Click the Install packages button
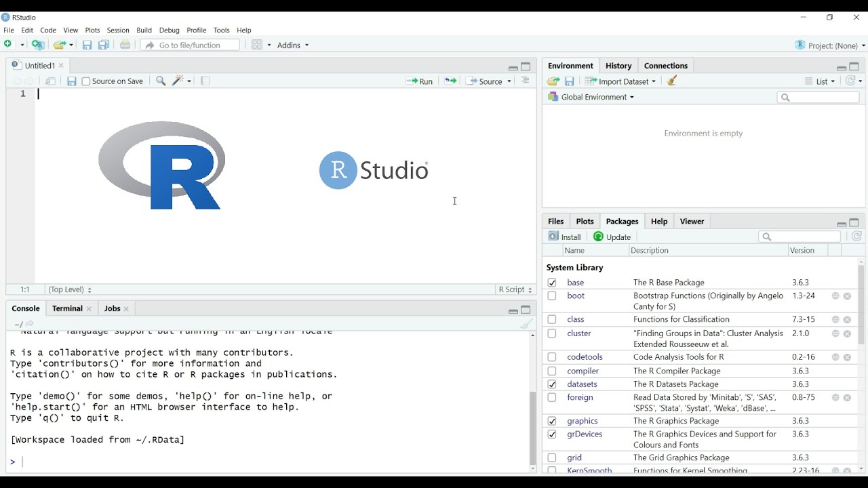868x488 pixels. point(565,237)
